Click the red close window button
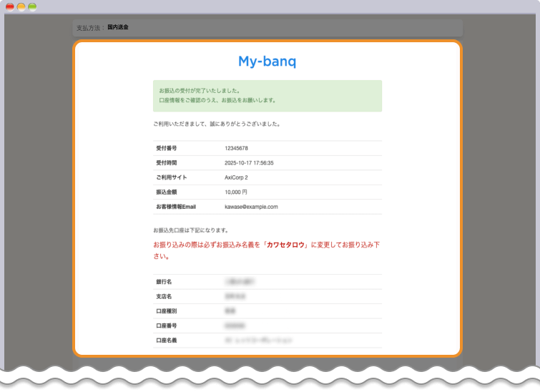The width and height of the screenshot is (540, 392). pos(10,6)
